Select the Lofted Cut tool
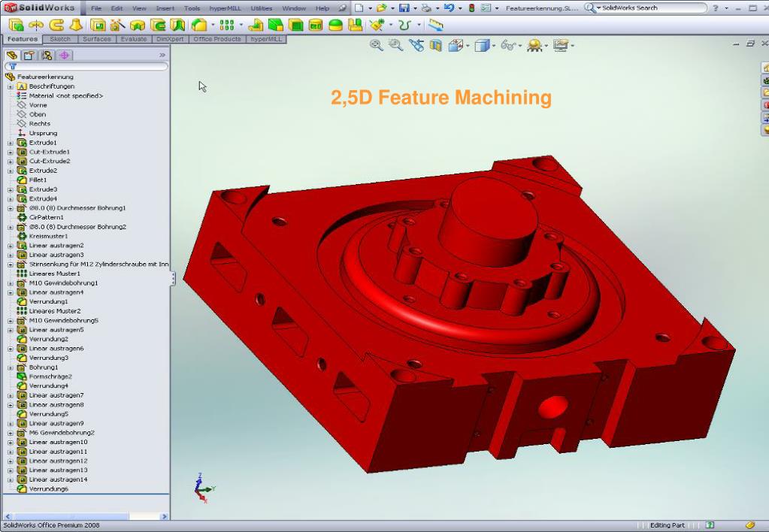The width and height of the screenshot is (769, 532). 177,25
